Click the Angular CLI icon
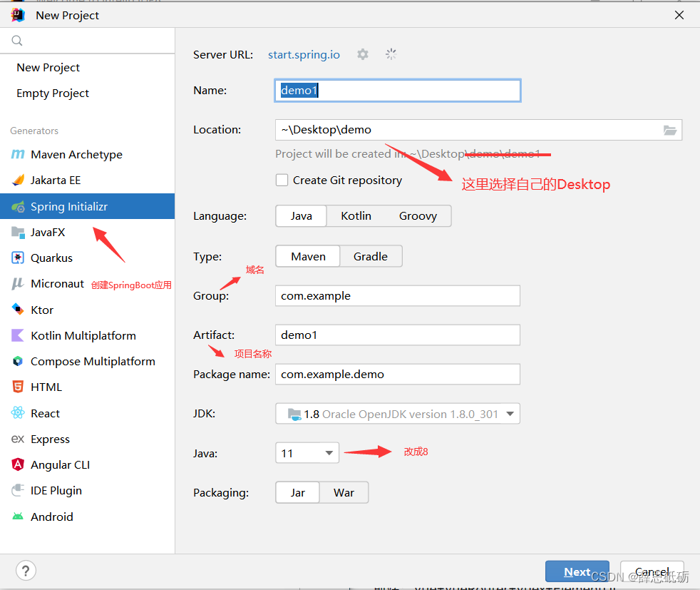Image resolution: width=700 pixels, height=590 pixels. pyautogui.click(x=18, y=464)
